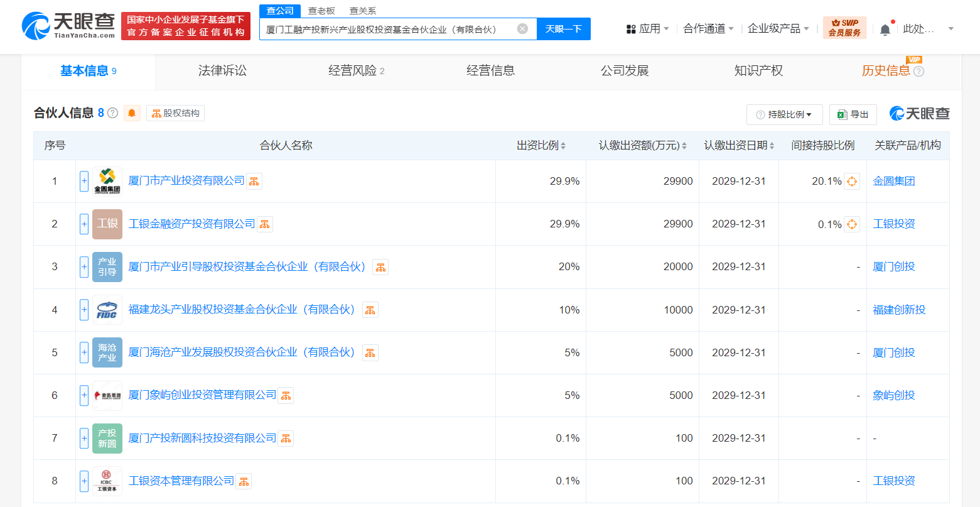Clear the search box with the X icon

(x=522, y=29)
